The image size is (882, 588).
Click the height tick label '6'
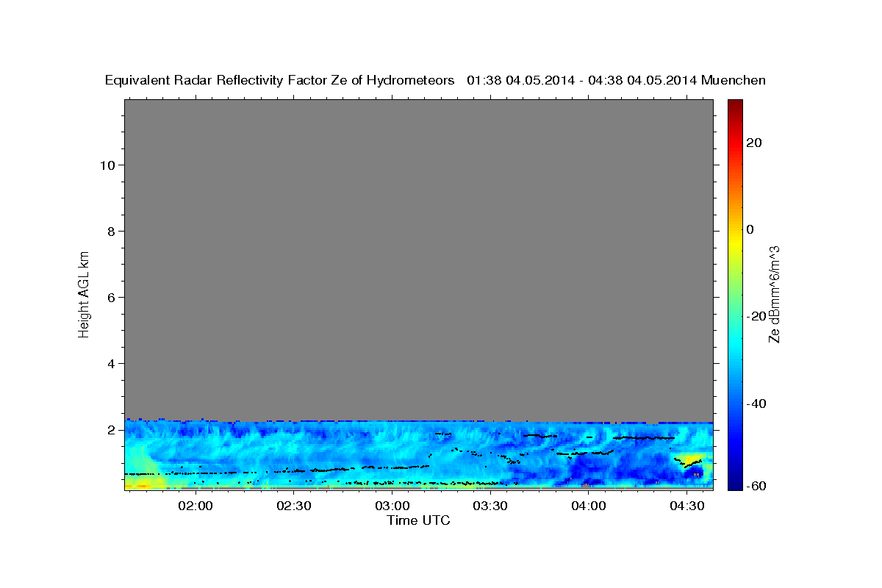click(110, 297)
